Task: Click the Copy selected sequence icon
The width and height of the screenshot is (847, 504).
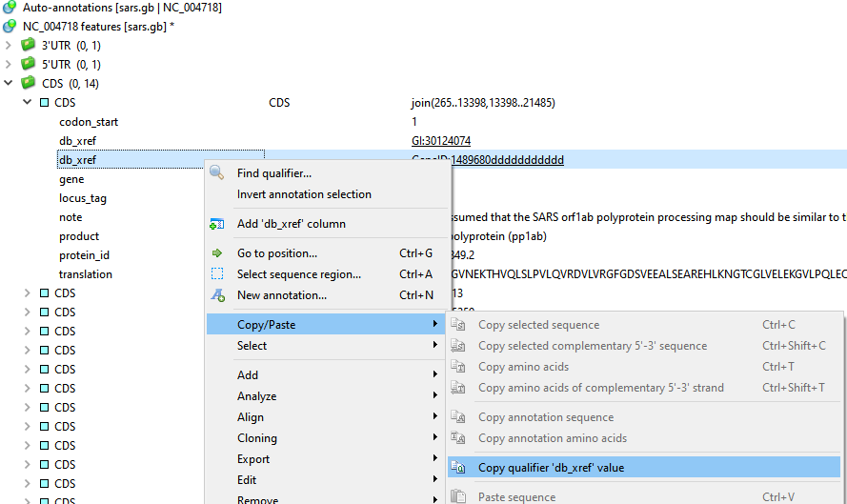Action: tap(458, 325)
